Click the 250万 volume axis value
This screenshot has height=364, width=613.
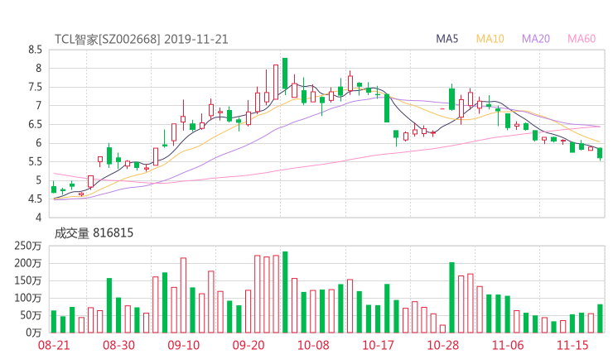click(27, 246)
